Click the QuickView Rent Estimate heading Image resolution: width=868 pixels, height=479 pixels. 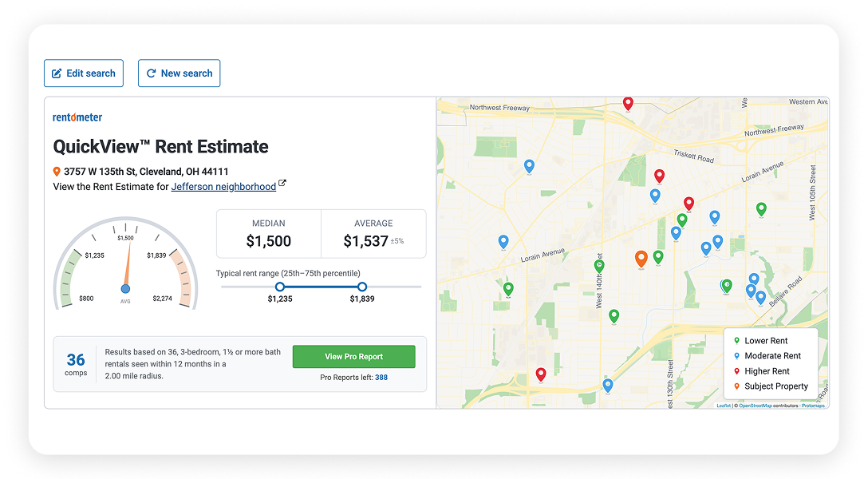point(160,147)
